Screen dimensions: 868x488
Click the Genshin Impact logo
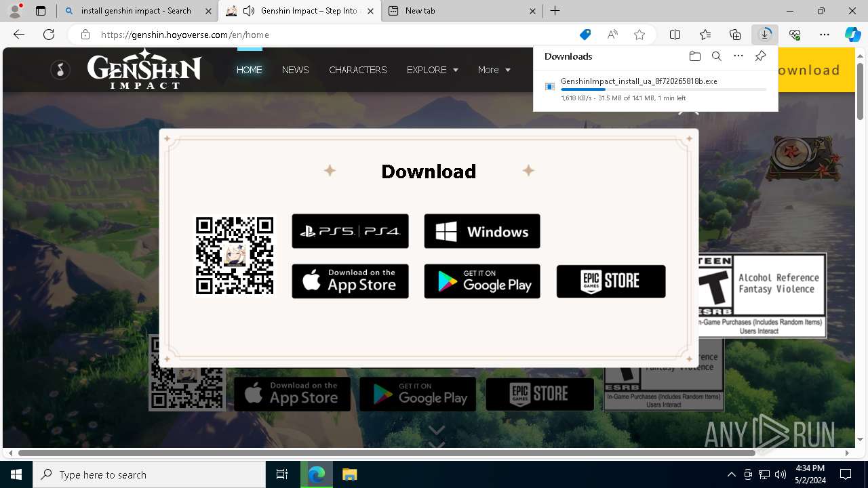coord(144,69)
